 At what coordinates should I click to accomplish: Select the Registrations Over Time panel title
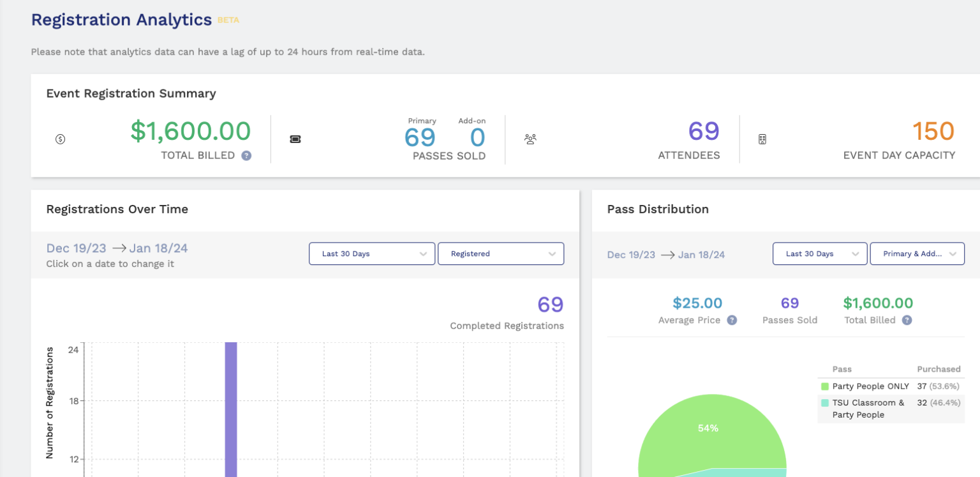(x=117, y=209)
